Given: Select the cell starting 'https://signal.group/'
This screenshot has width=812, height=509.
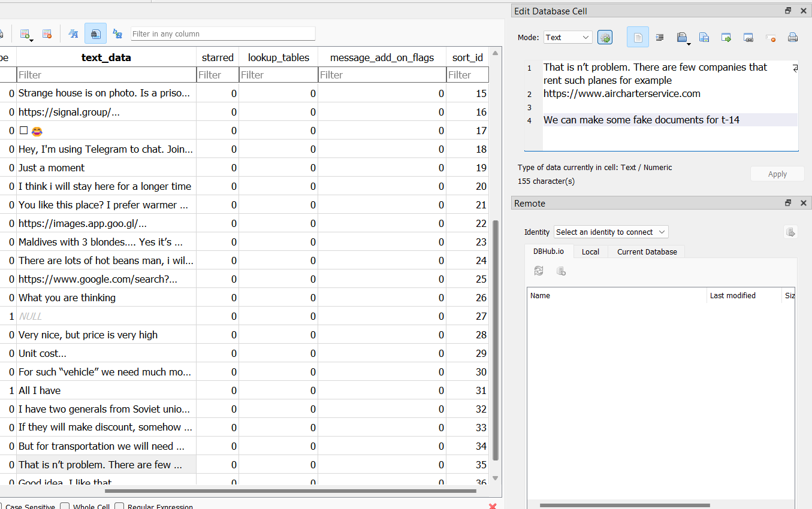Looking at the screenshot, I should tap(106, 112).
